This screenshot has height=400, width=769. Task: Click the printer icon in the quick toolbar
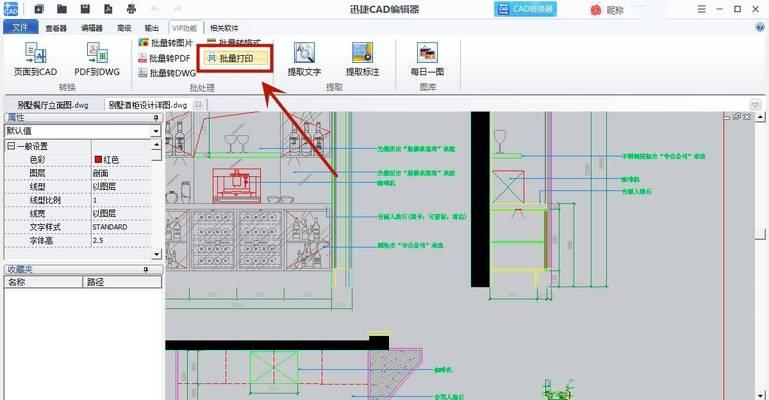tap(131, 9)
